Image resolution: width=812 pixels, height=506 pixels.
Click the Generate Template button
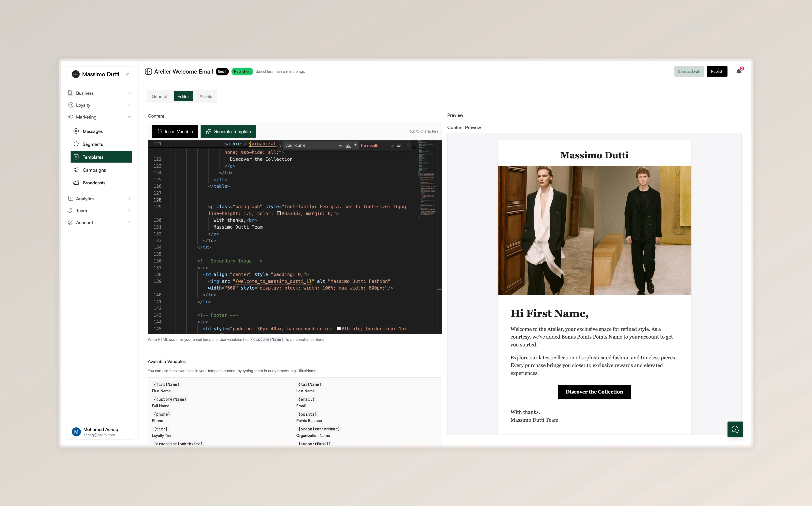(x=228, y=131)
